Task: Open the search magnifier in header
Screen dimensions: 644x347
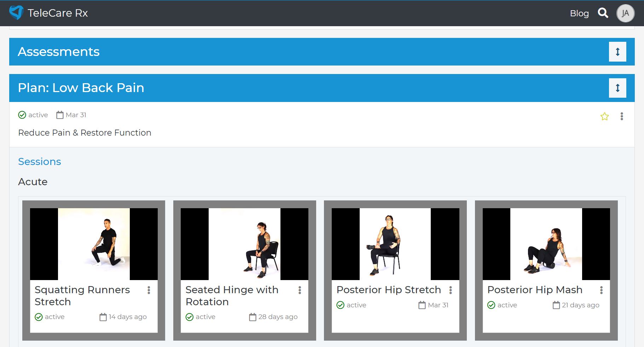Action: 603,13
